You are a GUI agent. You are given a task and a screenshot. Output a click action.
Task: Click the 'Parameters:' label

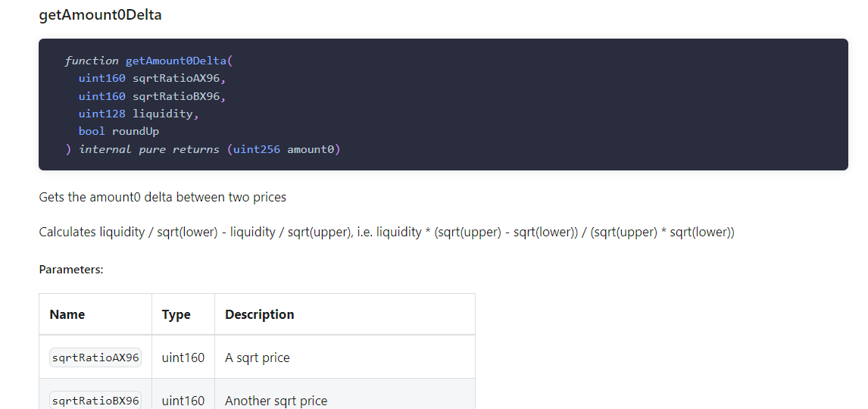click(71, 269)
